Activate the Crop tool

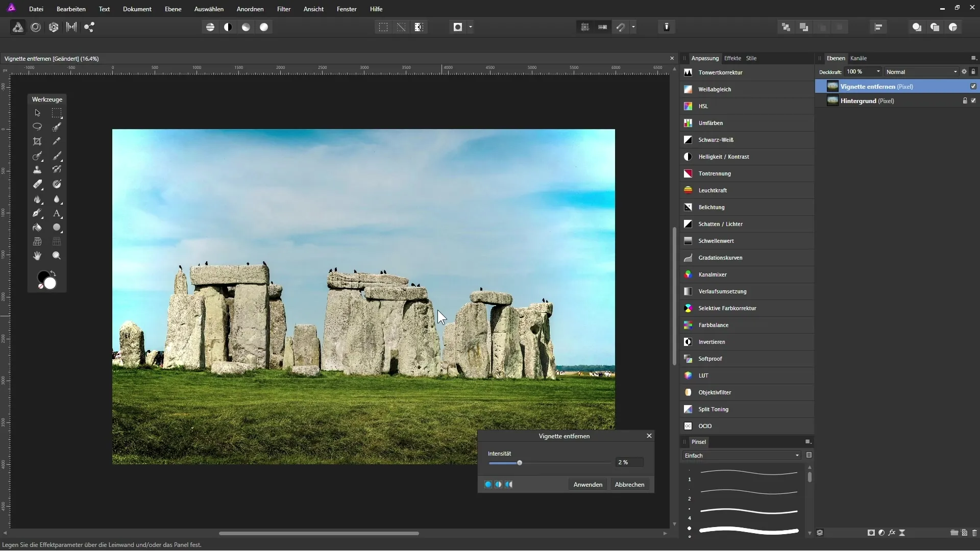click(37, 141)
